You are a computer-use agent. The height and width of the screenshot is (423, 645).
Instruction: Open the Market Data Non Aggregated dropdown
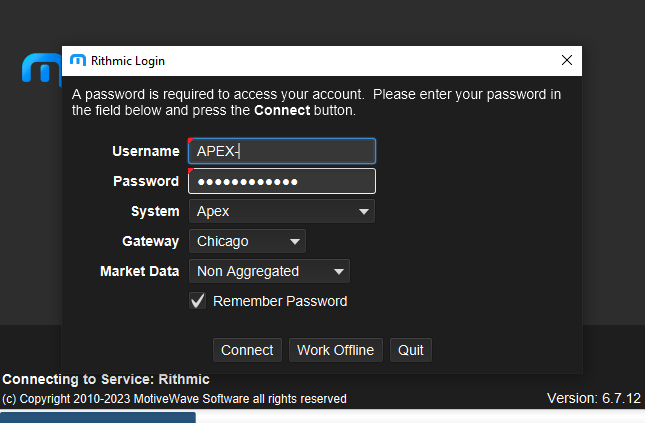click(269, 271)
